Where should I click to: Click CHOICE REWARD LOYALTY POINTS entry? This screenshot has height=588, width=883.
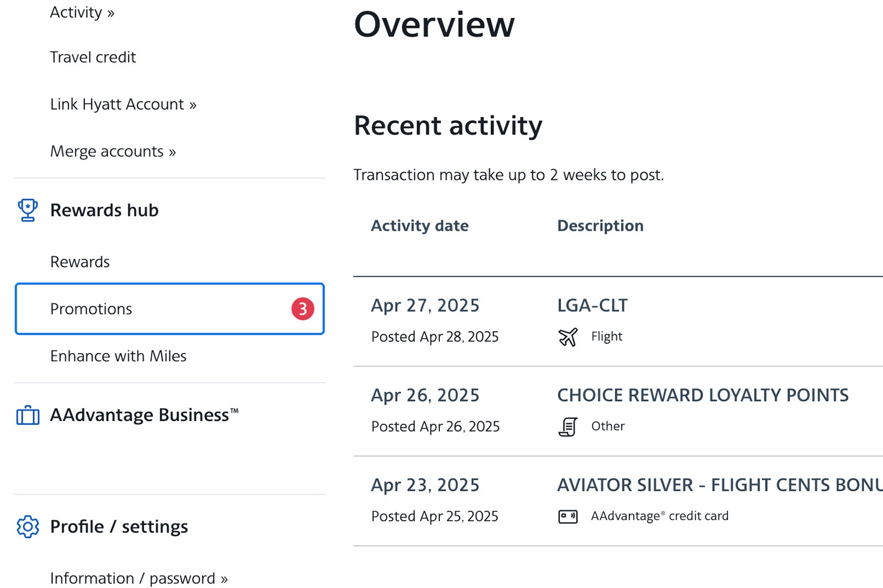tap(703, 395)
